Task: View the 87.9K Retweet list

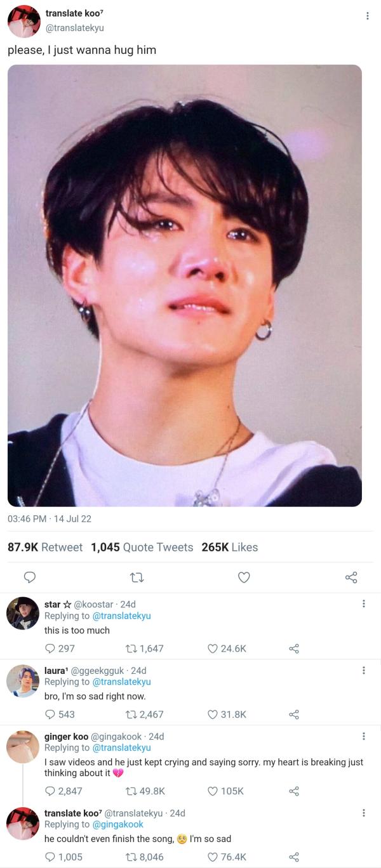Action: click(x=45, y=547)
